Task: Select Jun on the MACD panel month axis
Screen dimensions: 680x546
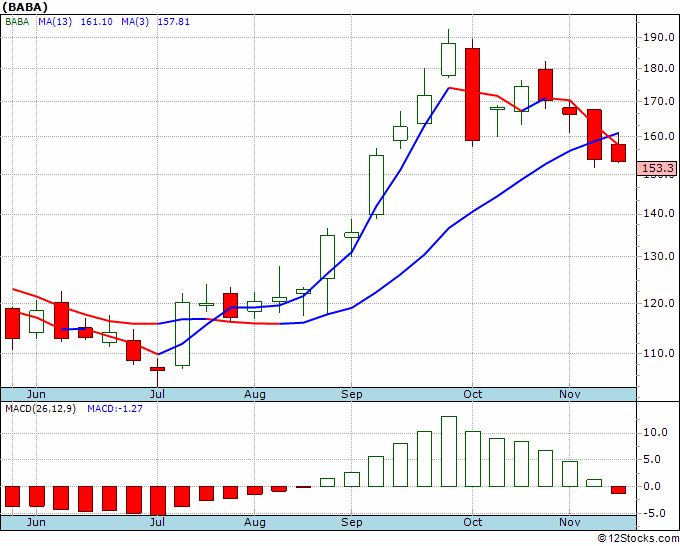Action: (x=36, y=522)
